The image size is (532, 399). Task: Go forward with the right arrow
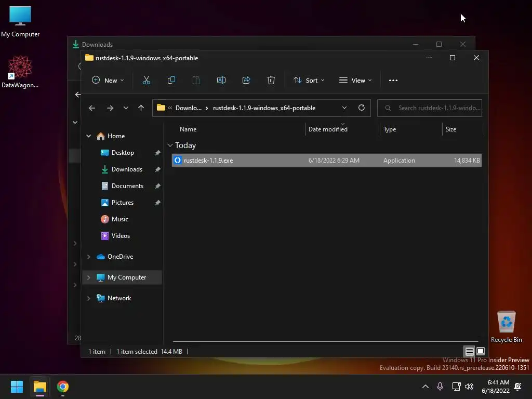[110, 108]
